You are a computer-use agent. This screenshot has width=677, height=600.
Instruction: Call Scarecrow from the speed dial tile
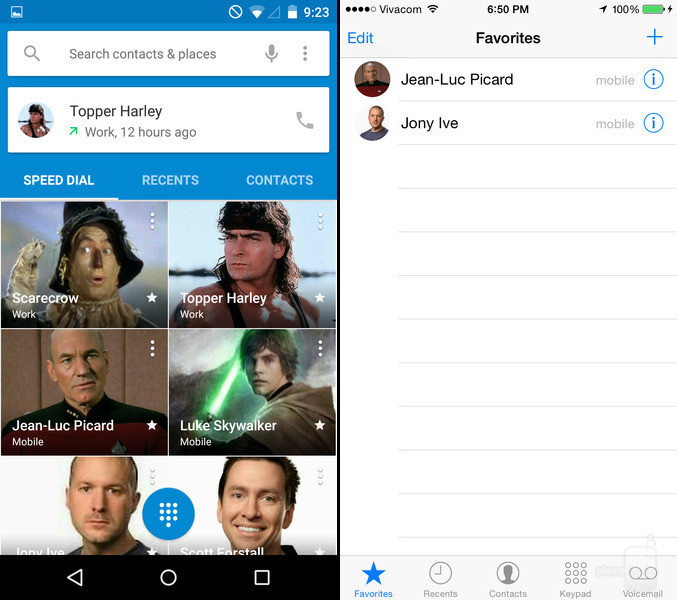tap(84, 264)
